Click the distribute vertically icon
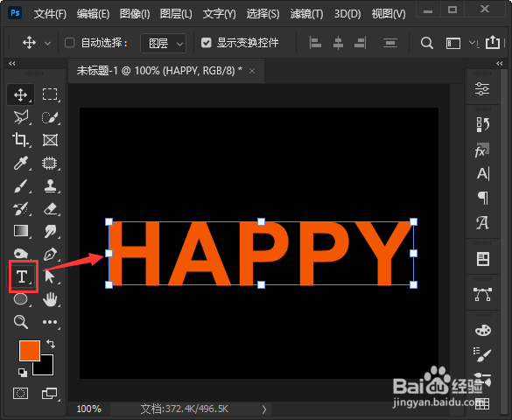This screenshot has width=512, height=420. point(389,43)
